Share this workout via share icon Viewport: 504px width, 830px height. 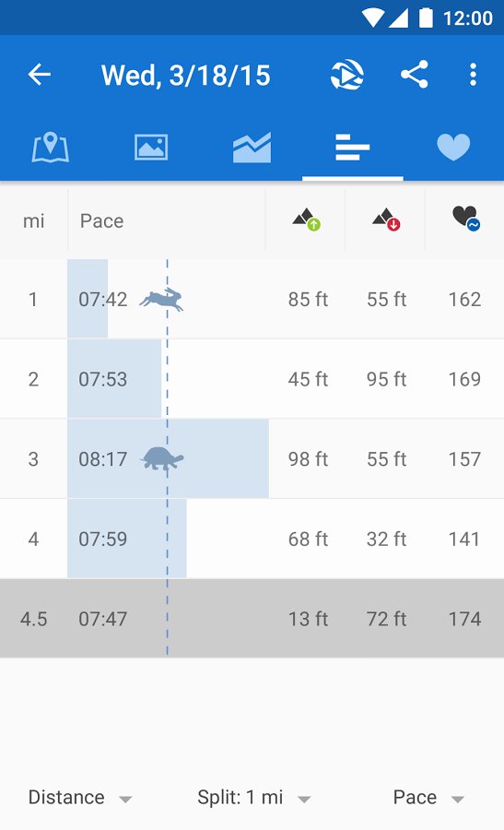pos(414,74)
